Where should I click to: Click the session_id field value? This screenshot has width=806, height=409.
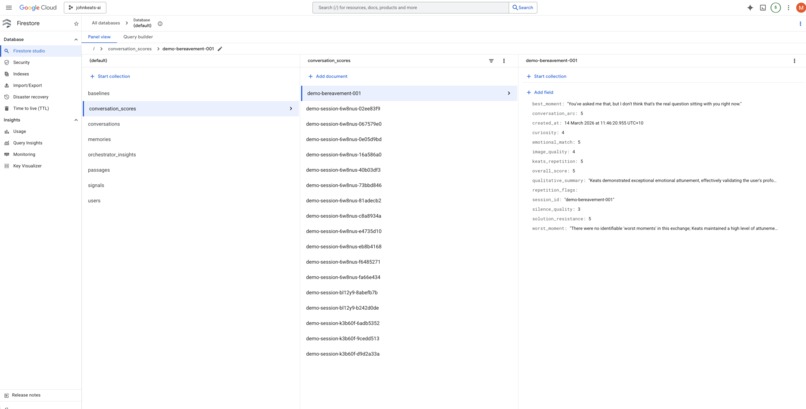point(589,199)
